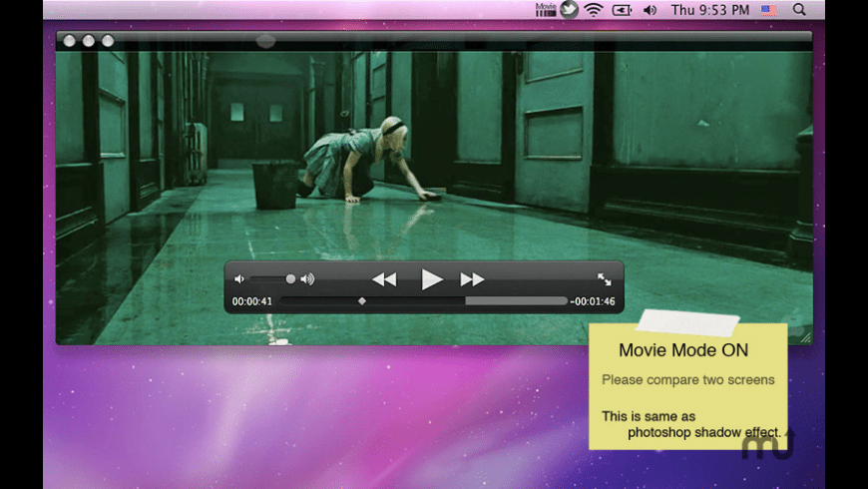Open Spotlight search magnifying glass

[799, 9]
